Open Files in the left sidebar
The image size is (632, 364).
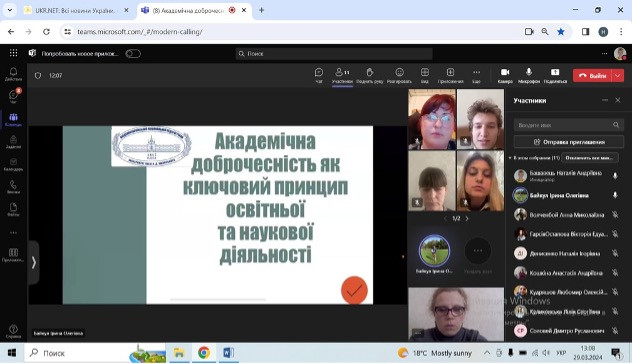point(13,210)
